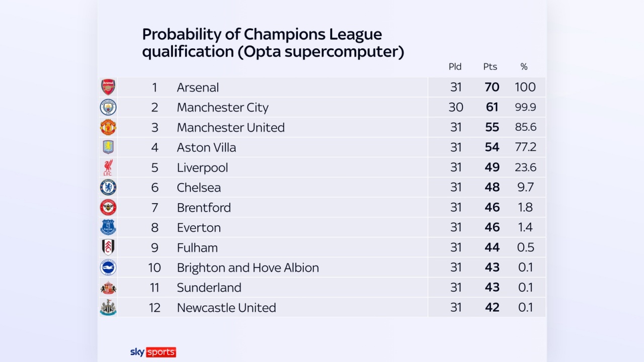644x362 pixels.
Task: Click the Fulham crest
Action: coord(108,247)
